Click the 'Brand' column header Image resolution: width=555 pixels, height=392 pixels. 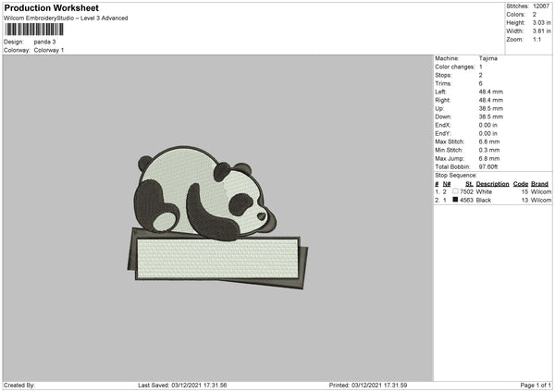pos(539,184)
